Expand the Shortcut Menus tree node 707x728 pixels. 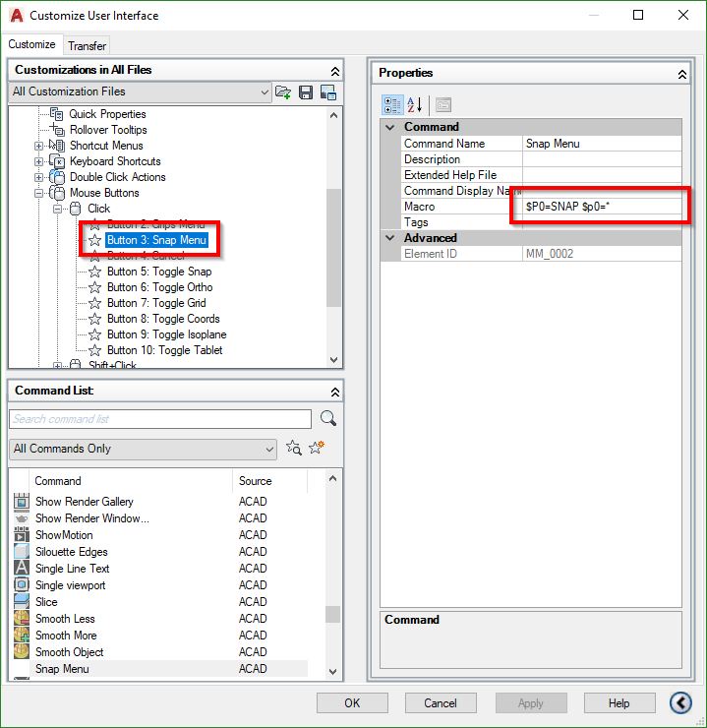coord(39,146)
